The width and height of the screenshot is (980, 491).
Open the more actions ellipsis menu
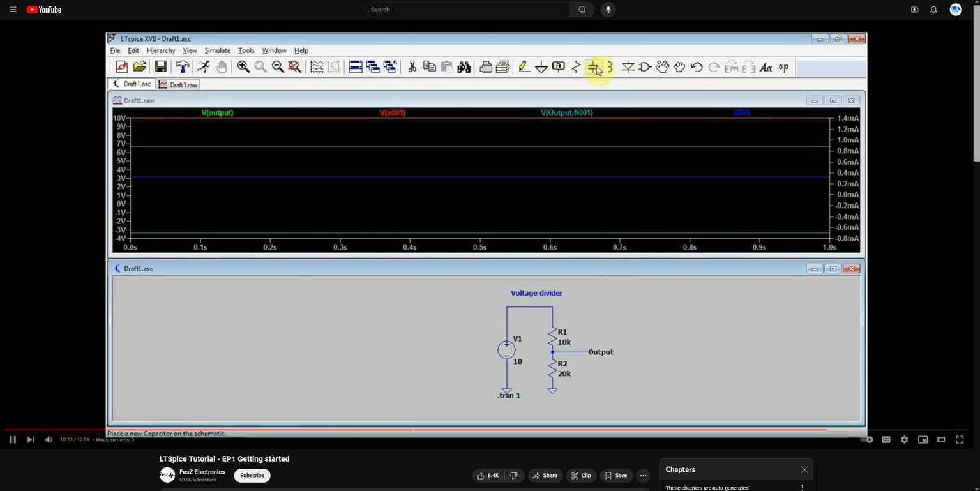click(643, 476)
